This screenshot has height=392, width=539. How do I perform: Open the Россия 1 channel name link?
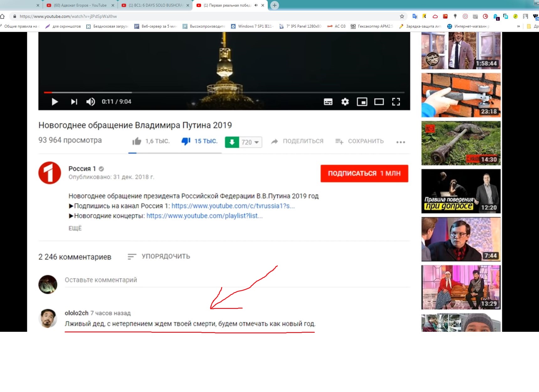82,169
